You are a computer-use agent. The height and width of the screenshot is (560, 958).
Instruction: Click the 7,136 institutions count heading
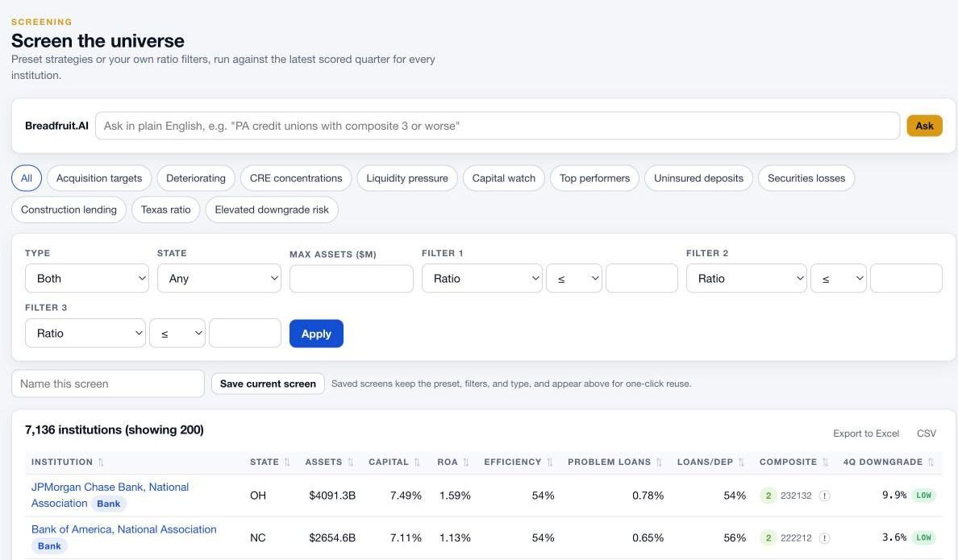tap(115, 430)
